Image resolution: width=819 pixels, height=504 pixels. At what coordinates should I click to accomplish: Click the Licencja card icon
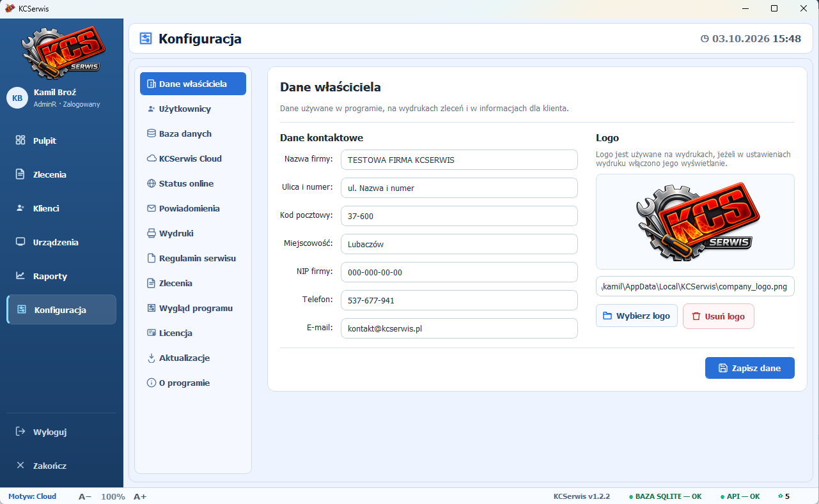[152, 333]
